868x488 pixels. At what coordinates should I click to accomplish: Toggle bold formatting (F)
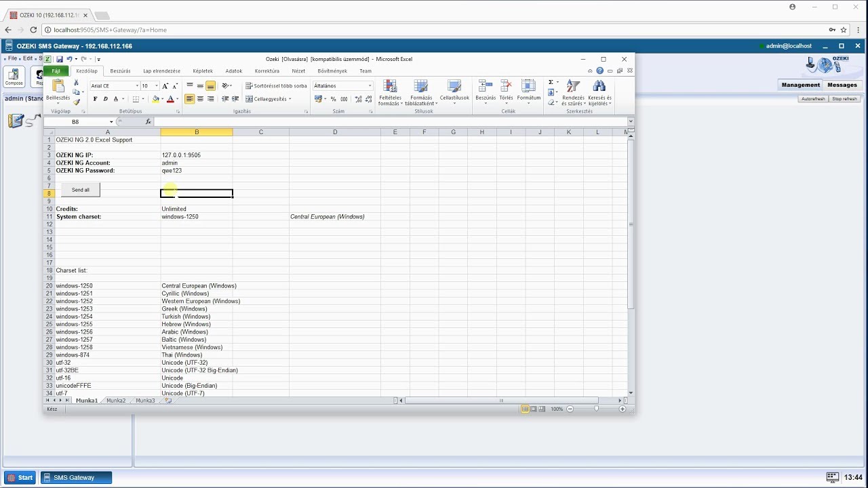[95, 99]
